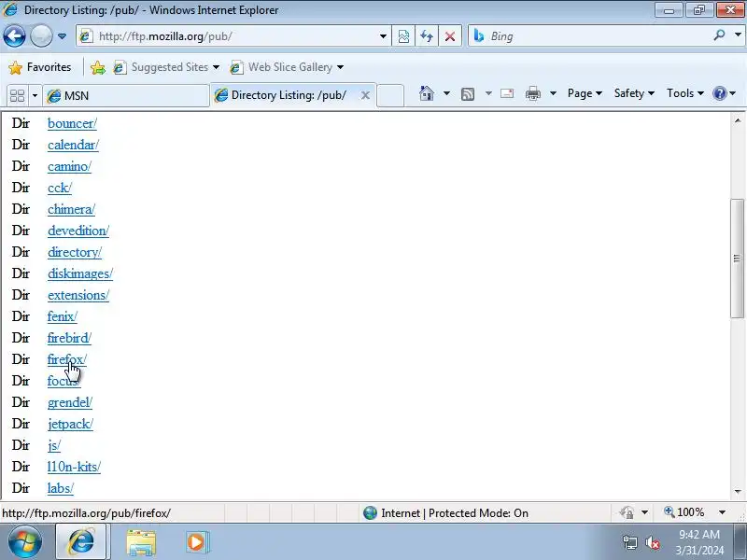
Task: Expand the zoom level dropdown arrow
Action: click(x=722, y=512)
